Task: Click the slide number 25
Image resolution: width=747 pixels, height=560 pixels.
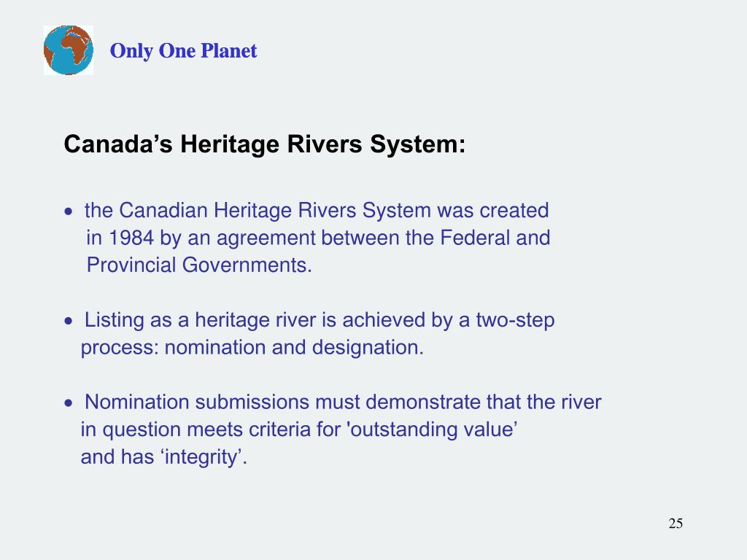Action: pos(676,524)
